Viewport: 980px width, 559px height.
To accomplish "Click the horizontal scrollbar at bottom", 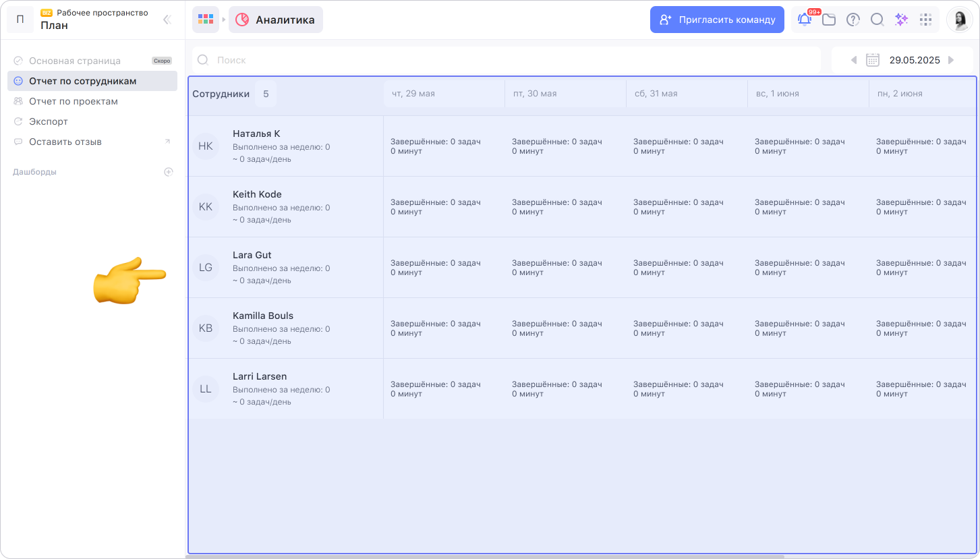I will (x=484, y=556).
